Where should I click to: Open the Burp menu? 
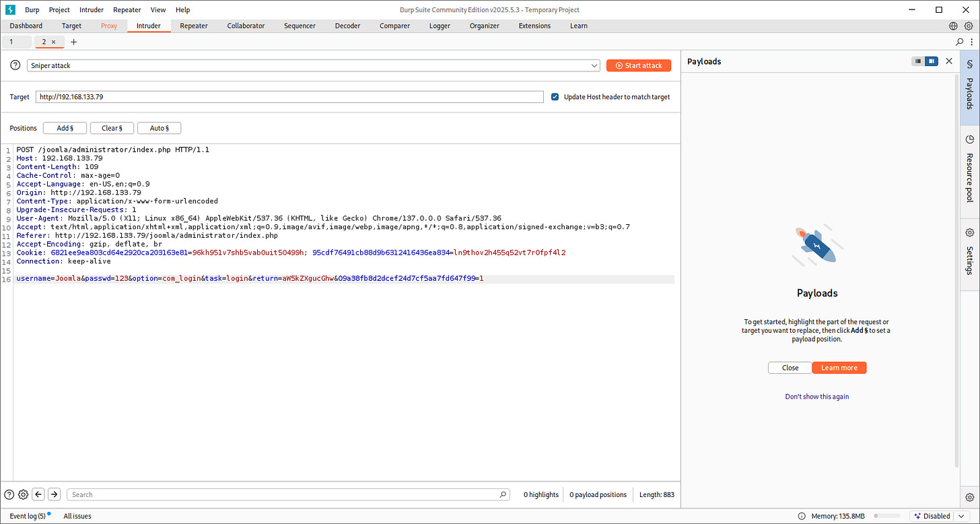pos(32,9)
